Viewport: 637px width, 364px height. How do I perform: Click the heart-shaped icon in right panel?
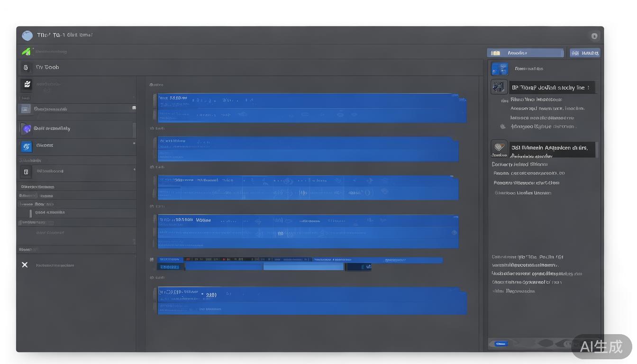coord(499,147)
